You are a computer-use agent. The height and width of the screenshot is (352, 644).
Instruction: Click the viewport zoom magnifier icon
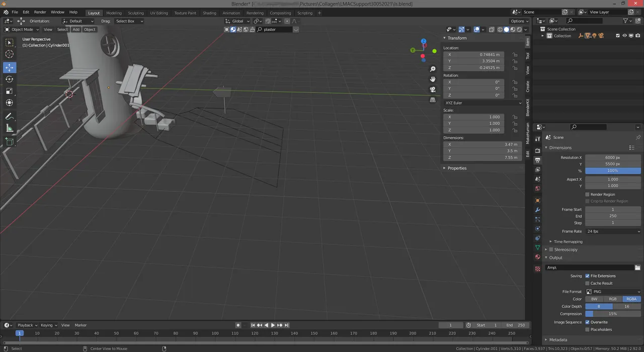click(433, 69)
